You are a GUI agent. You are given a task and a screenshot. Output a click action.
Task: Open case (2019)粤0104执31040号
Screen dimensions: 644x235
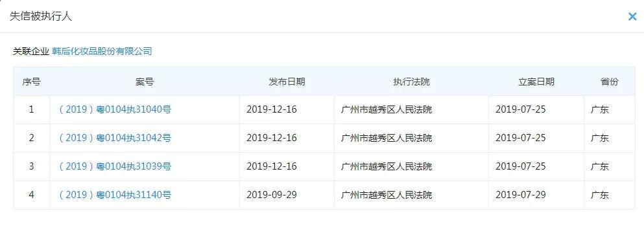(x=115, y=109)
